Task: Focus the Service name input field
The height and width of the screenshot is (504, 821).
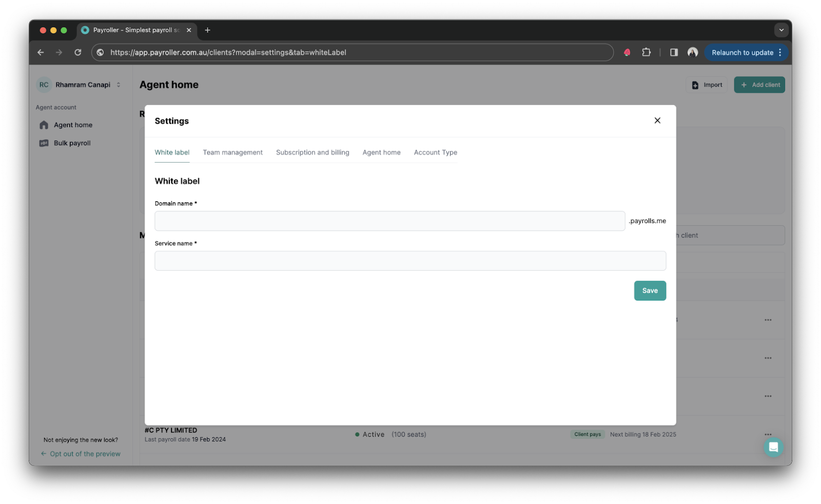Action: [x=410, y=261]
